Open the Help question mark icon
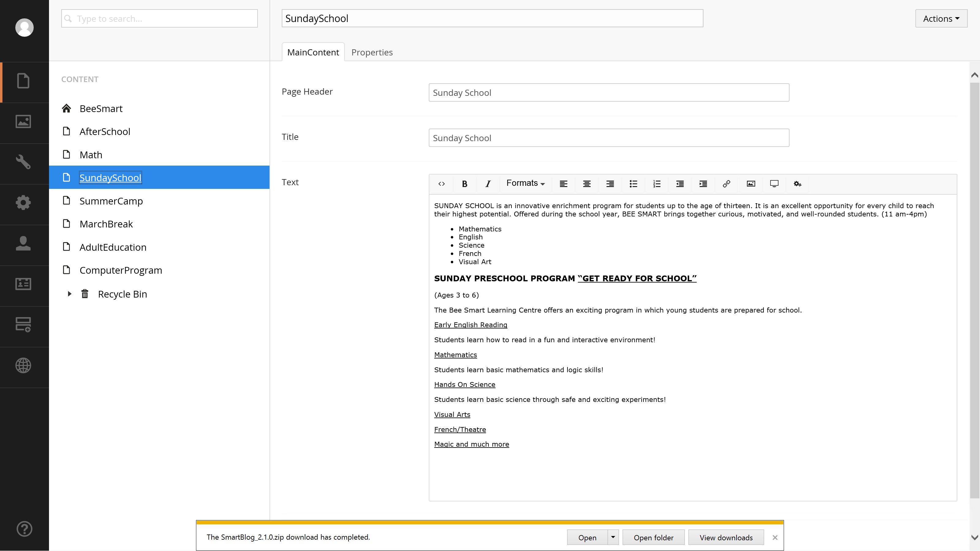This screenshot has width=980, height=551. pos(24,529)
